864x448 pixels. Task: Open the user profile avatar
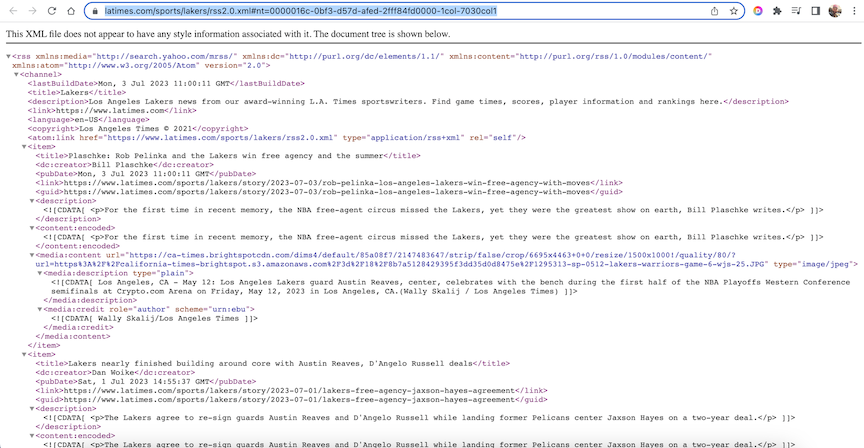(835, 11)
